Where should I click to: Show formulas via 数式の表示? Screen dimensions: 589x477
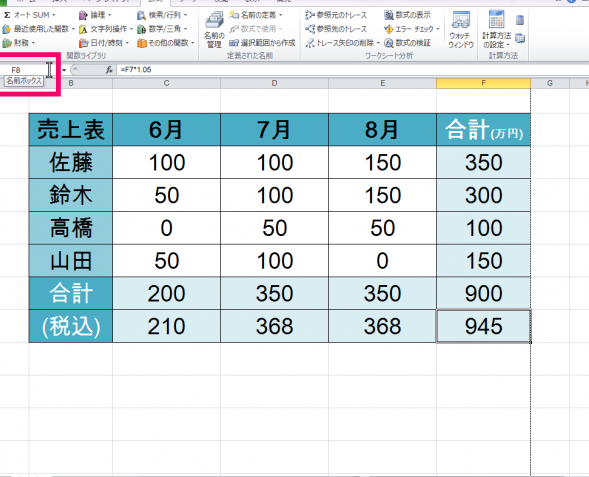click(407, 15)
